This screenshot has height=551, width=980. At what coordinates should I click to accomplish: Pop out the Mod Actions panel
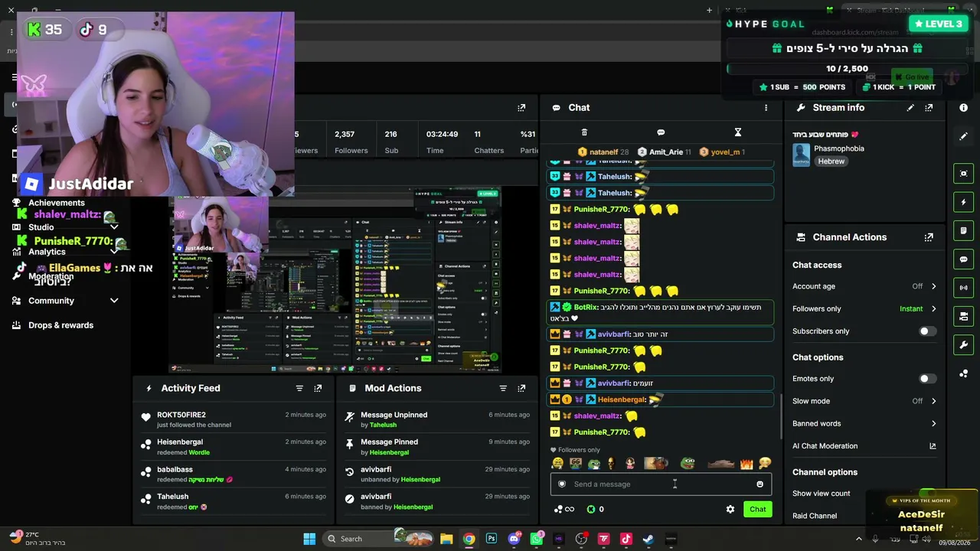click(x=521, y=389)
